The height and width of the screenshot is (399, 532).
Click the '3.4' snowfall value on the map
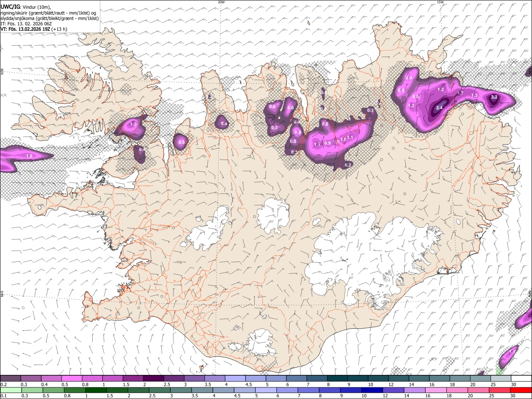439,108
